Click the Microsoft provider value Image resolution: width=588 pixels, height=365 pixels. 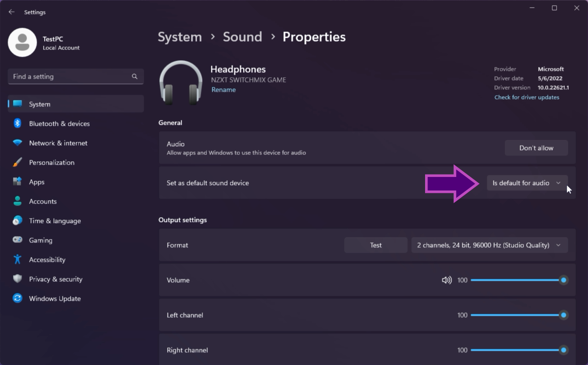point(551,69)
